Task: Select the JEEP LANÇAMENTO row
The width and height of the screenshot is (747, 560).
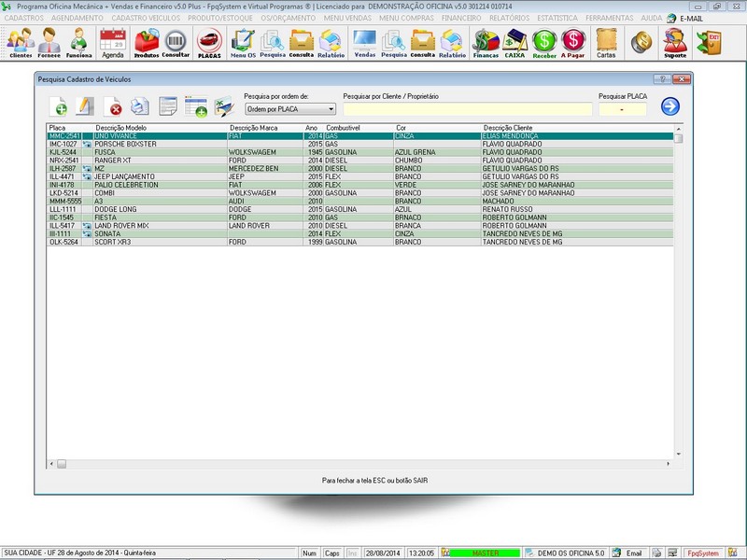Action: pyautogui.click(x=360, y=176)
